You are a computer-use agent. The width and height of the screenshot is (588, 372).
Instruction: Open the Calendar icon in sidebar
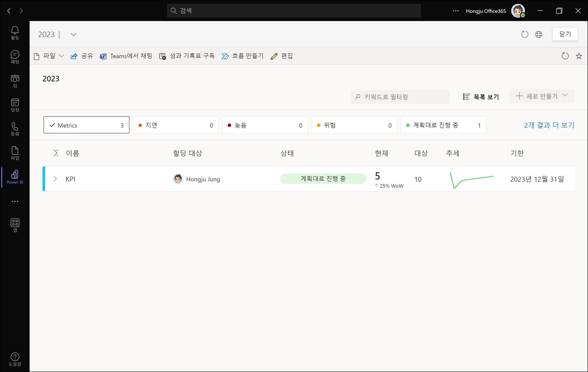(15, 105)
